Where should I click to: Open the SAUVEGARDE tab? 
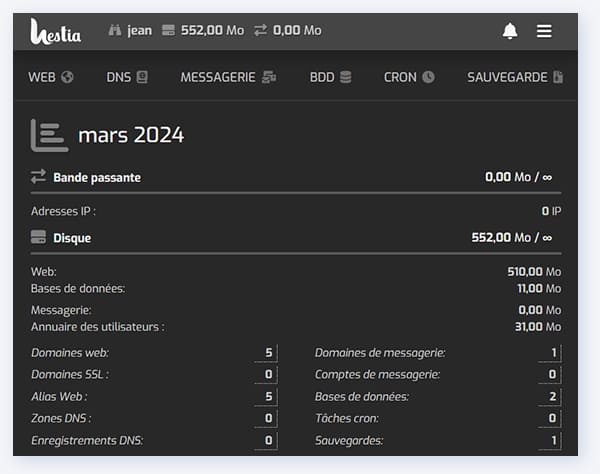515,77
